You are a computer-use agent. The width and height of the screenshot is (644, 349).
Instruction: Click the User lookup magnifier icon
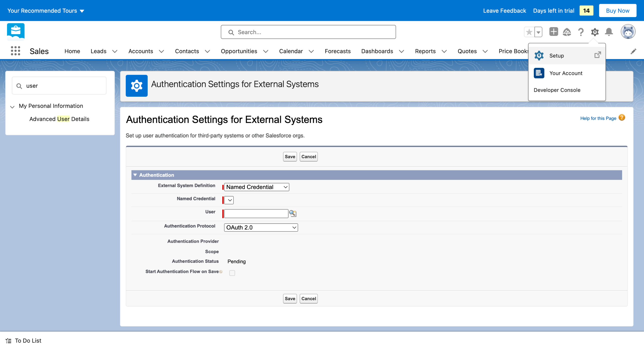[x=293, y=214]
